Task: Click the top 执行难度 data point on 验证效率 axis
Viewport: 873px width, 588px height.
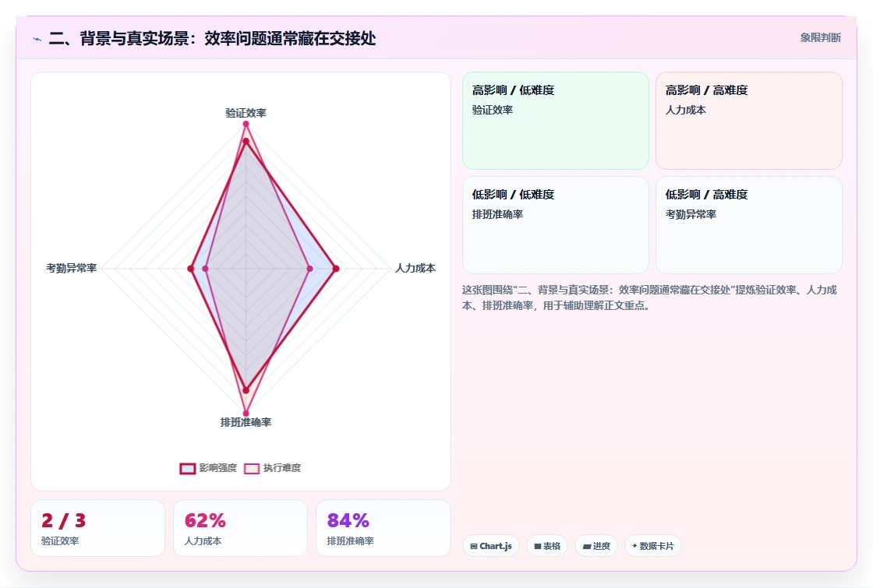Action: coord(246,124)
